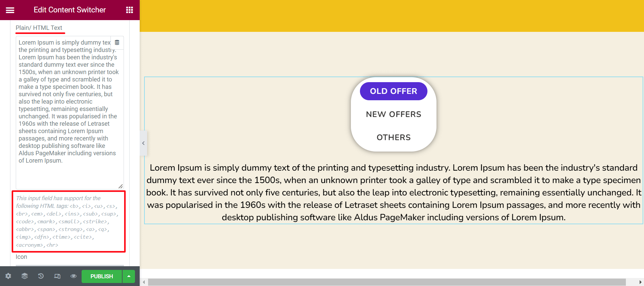Publish the page

pos(102,276)
